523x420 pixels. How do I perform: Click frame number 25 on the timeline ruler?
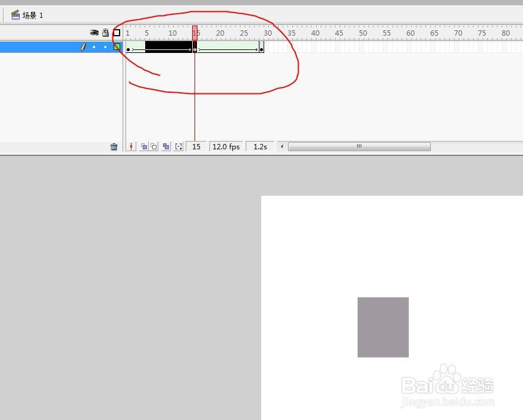pos(244,33)
